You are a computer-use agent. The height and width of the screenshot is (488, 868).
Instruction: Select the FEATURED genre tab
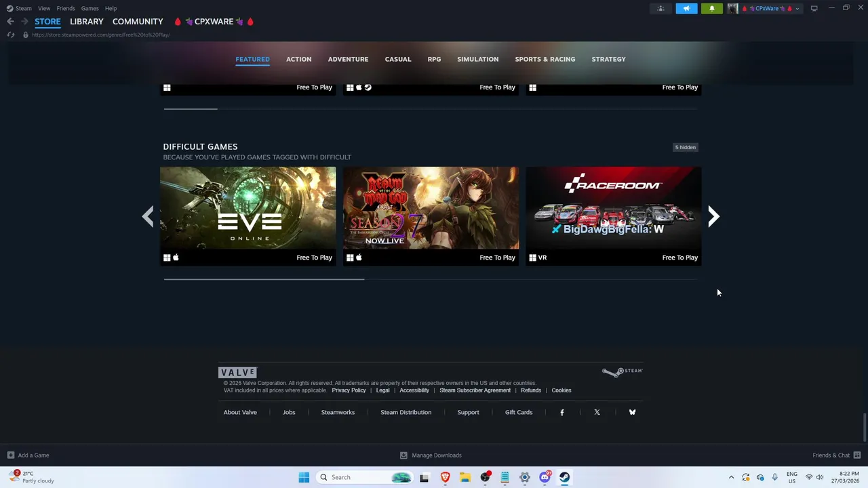tap(252, 59)
